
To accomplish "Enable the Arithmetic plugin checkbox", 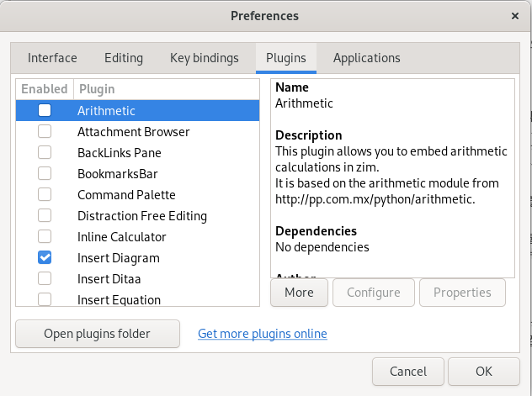I will point(45,110).
